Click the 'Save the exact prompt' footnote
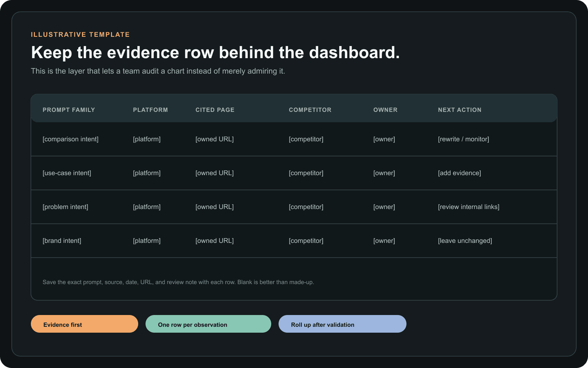The width and height of the screenshot is (588, 368). coord(178,282)
